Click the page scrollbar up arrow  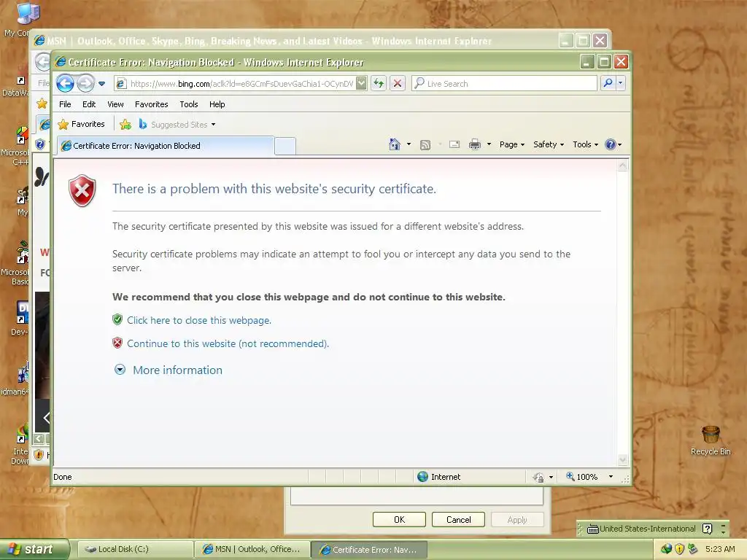(x=623, y=166)
